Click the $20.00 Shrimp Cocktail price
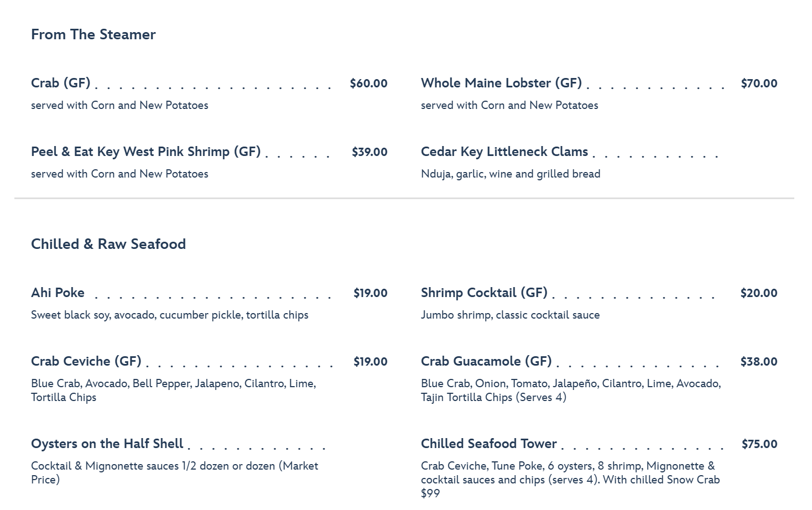 [759, 293]
